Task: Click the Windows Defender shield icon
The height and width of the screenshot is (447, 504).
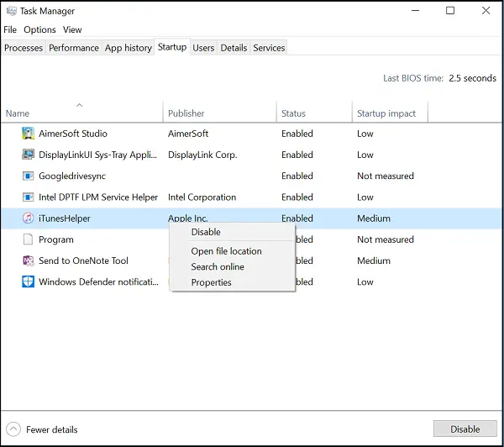Action: tap(28, 281)
